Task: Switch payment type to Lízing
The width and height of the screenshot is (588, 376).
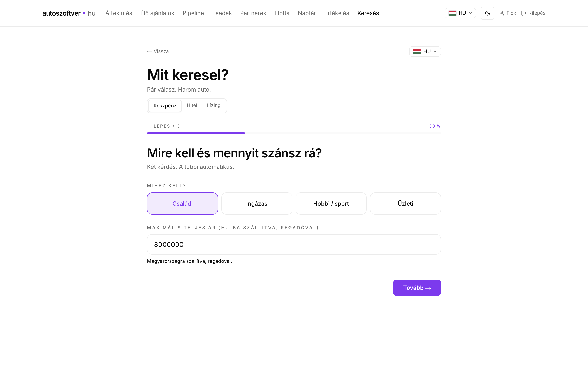Action: coord(214,105)
